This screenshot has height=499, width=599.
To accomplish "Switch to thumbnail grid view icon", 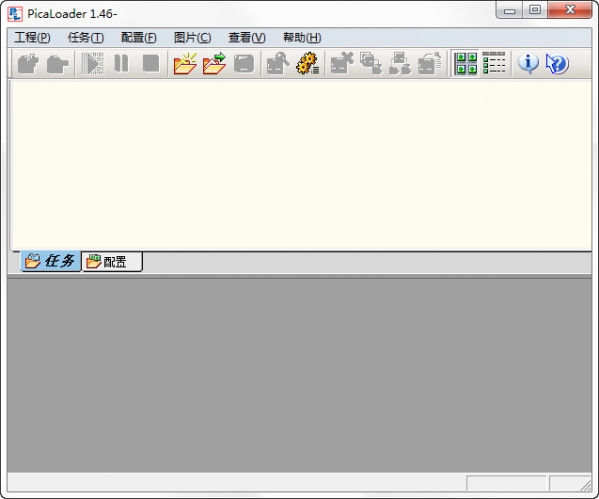I will (x=466, y=63).
